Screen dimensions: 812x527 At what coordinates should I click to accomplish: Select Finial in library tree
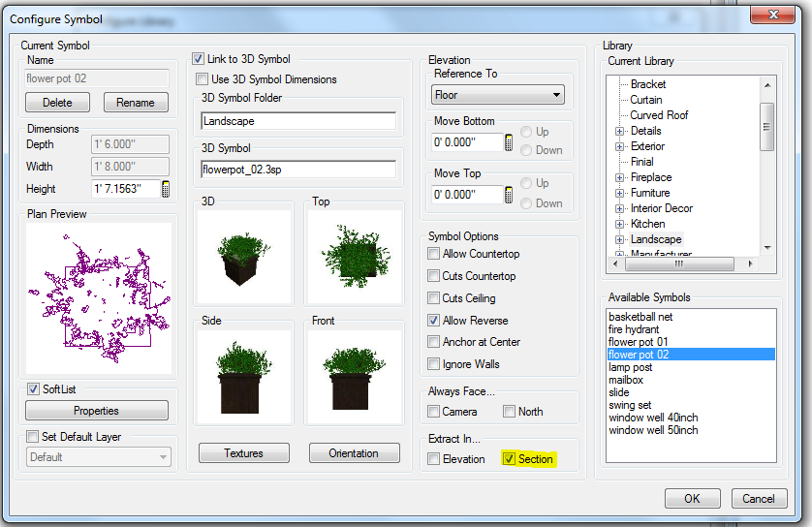(x=642, y=162)
